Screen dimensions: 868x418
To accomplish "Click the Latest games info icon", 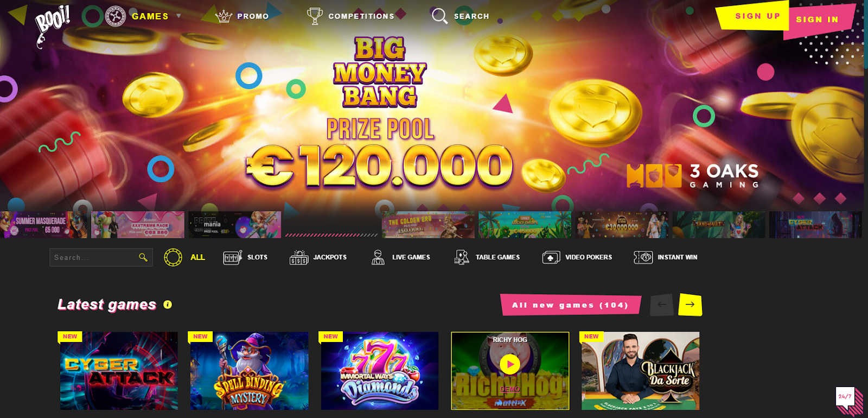I will point(168,305).
